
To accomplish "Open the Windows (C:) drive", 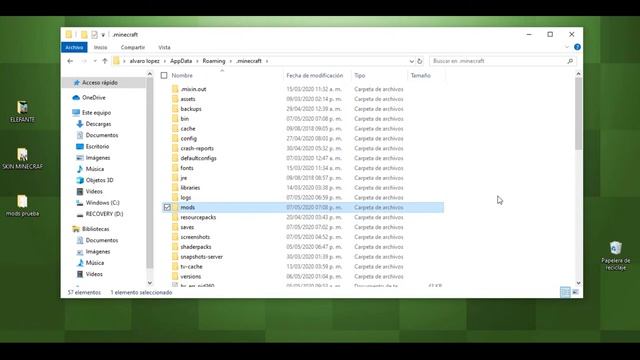I will (x=102, y=203).
